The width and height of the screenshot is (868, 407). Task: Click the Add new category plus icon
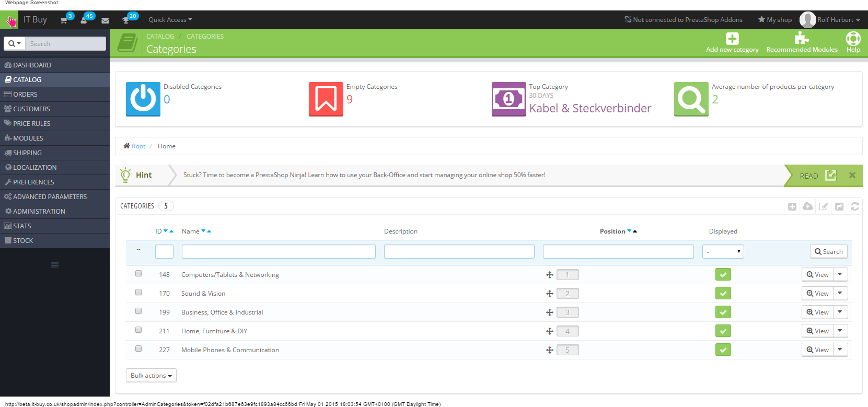pos(732,39)
